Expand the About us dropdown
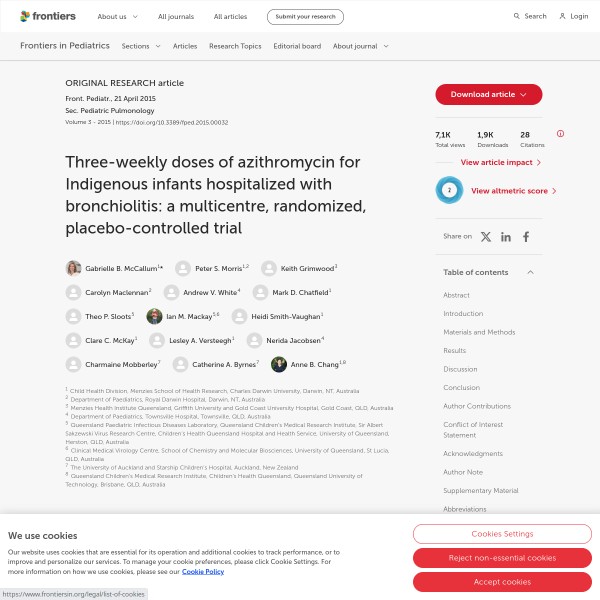600x600 pixels. click(118, 17)
